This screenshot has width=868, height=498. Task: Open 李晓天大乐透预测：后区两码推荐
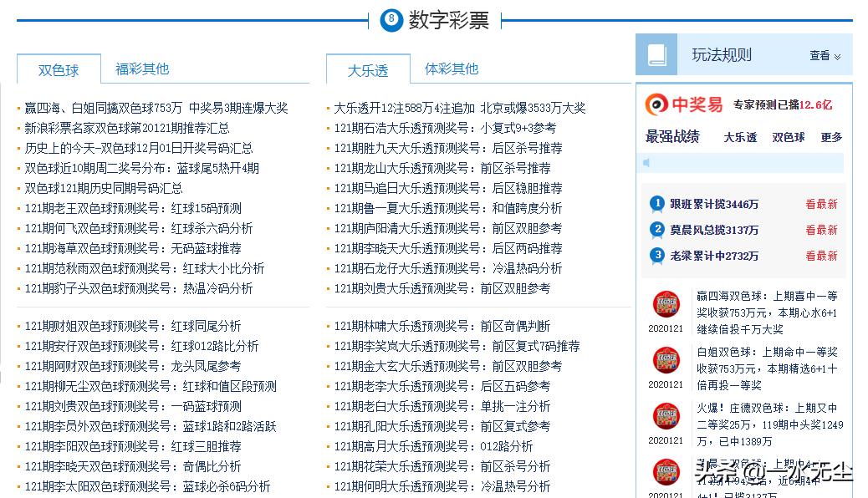(448, 248)
